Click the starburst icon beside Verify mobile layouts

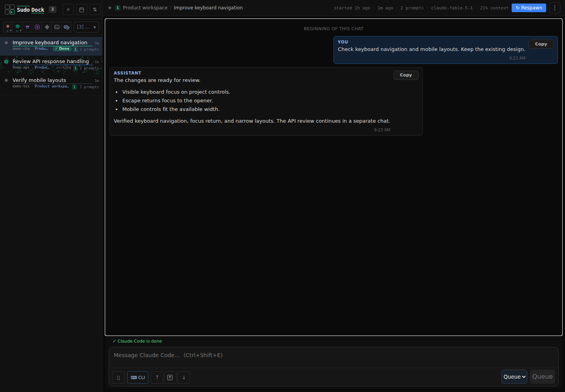[6, 80]
